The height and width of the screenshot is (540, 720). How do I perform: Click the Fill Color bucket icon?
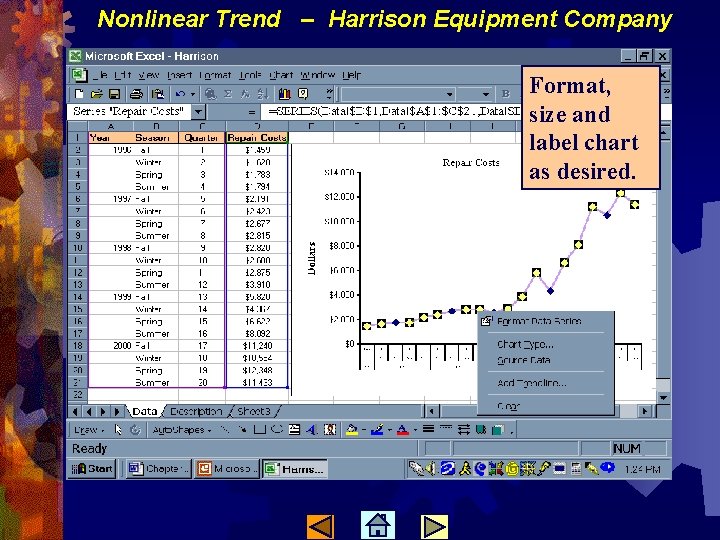pos(352,430)
